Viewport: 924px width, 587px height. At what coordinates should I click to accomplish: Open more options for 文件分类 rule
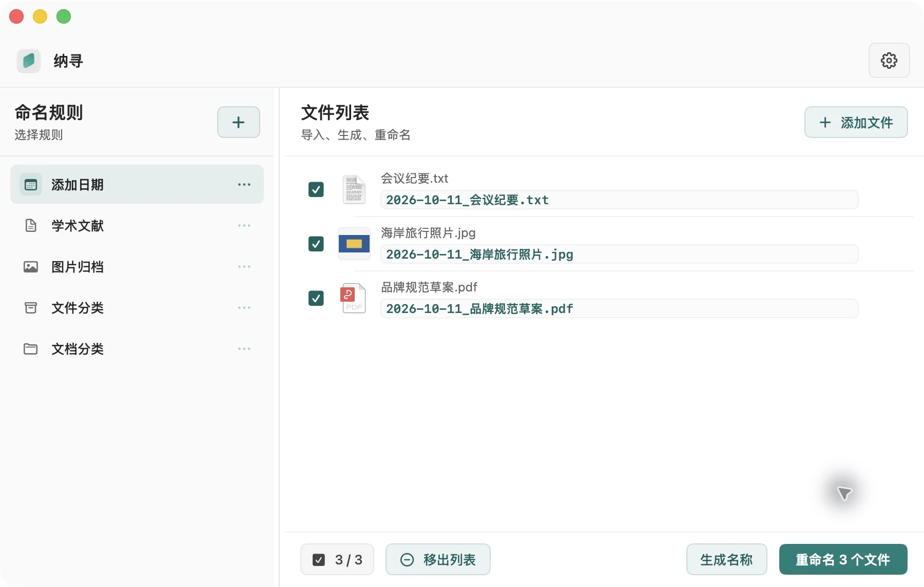coord(244,308)
